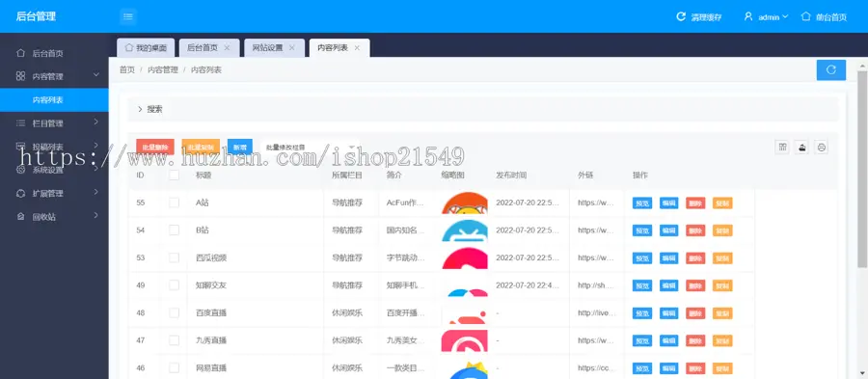868x379 pixels.
Task: Click the B站 thumbnail image
Action: pos(465,230)
